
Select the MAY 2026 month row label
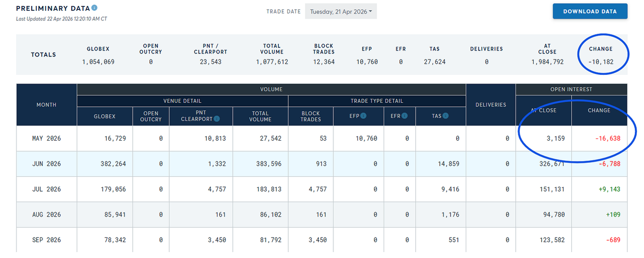point(46,138)
